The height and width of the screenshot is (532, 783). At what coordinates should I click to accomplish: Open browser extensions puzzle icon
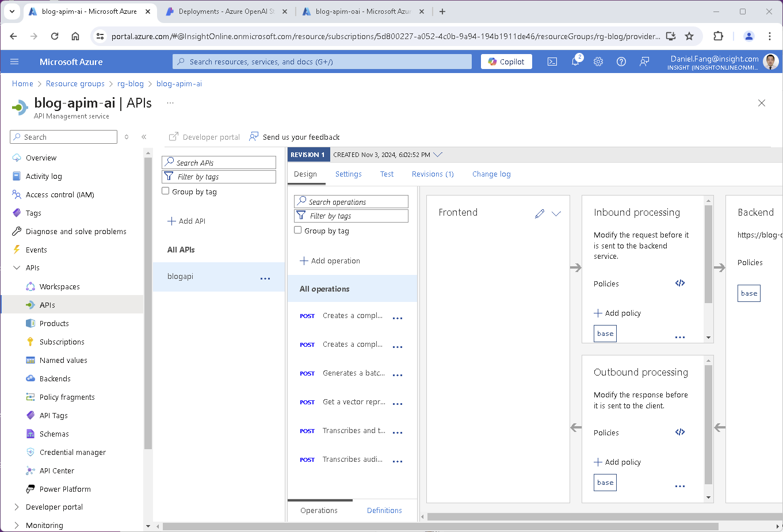pos(718,36)
